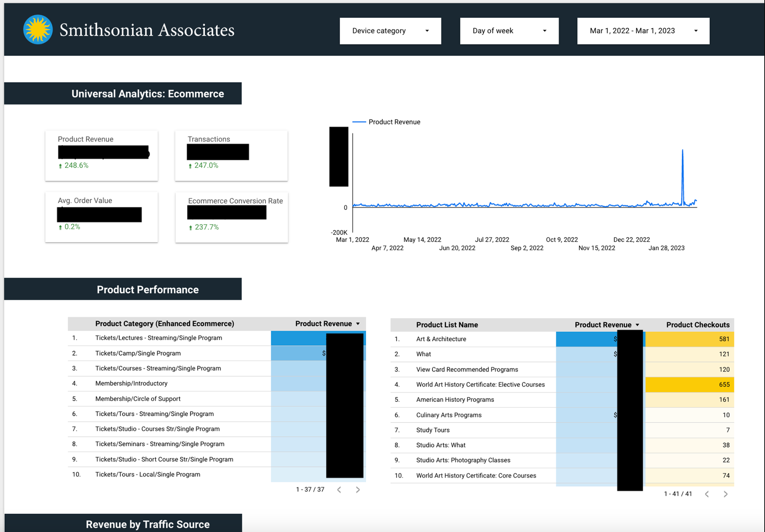Select the American History Programs row
Viewport: 765px width, 532px height.
(562, 399)
